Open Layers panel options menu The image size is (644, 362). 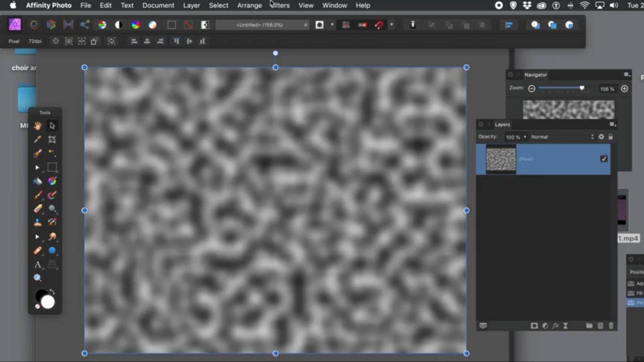pyautogui.click(x=612, y=124)
